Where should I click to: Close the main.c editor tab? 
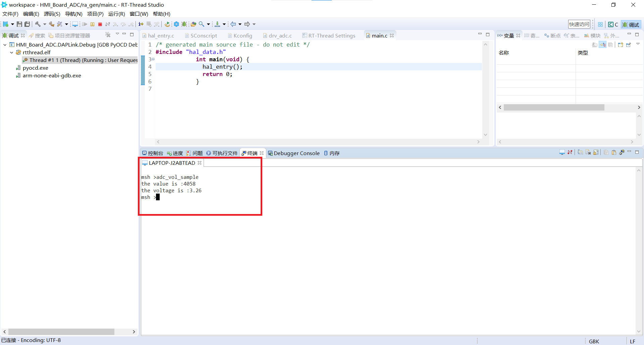pyautogui.click(x=392, y=36)
